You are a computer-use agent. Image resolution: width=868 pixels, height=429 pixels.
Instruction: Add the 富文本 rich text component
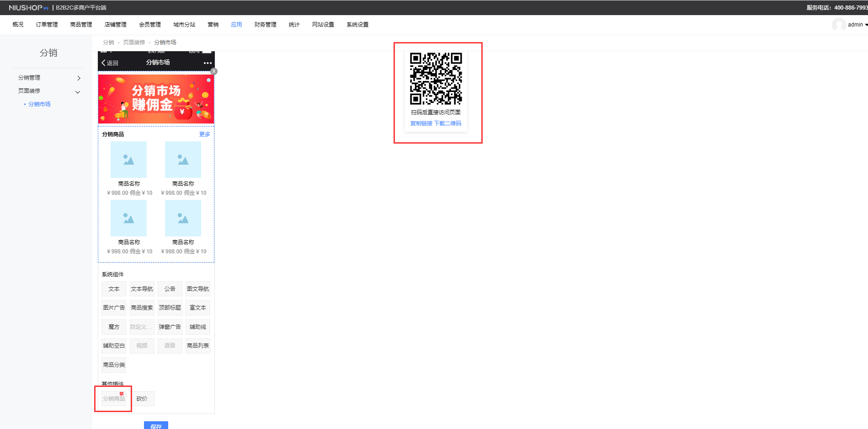point(198,308)
